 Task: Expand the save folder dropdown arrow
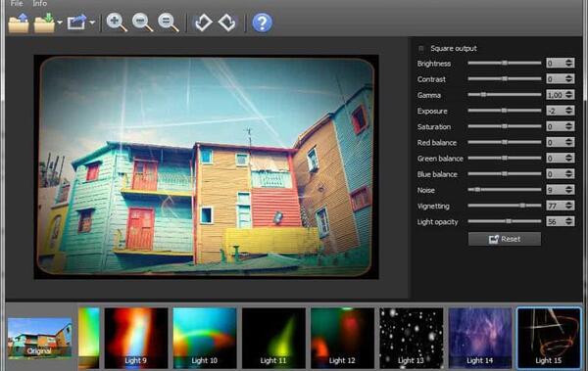(60, 23)
